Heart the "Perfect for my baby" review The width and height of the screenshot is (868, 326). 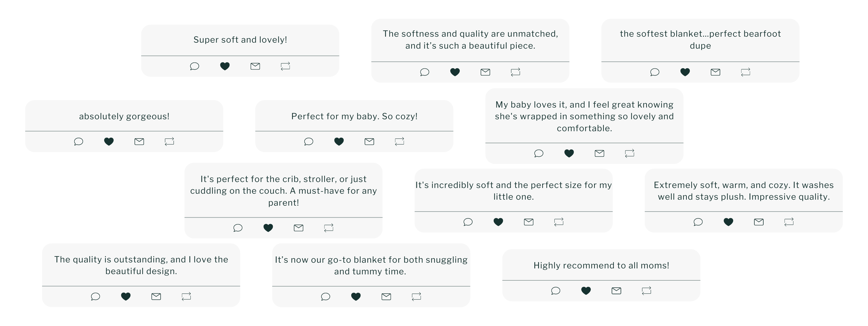pos(339,141)
